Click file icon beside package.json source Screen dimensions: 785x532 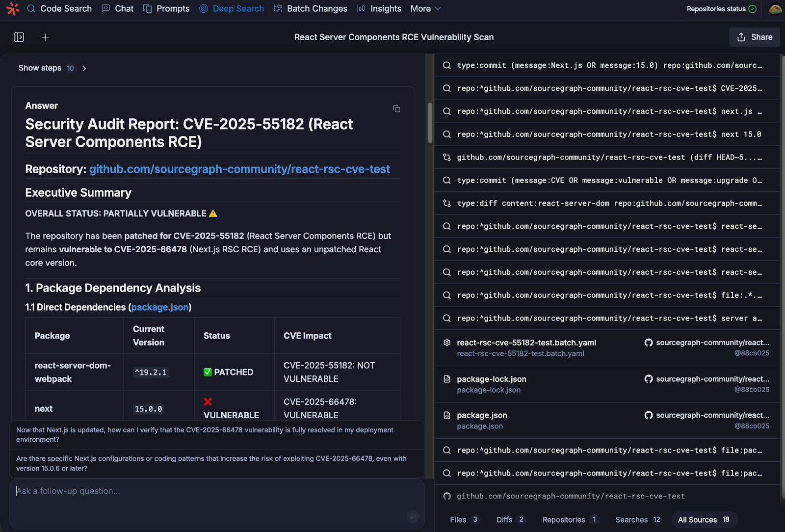pyautogui.click(x=447, y=415)
